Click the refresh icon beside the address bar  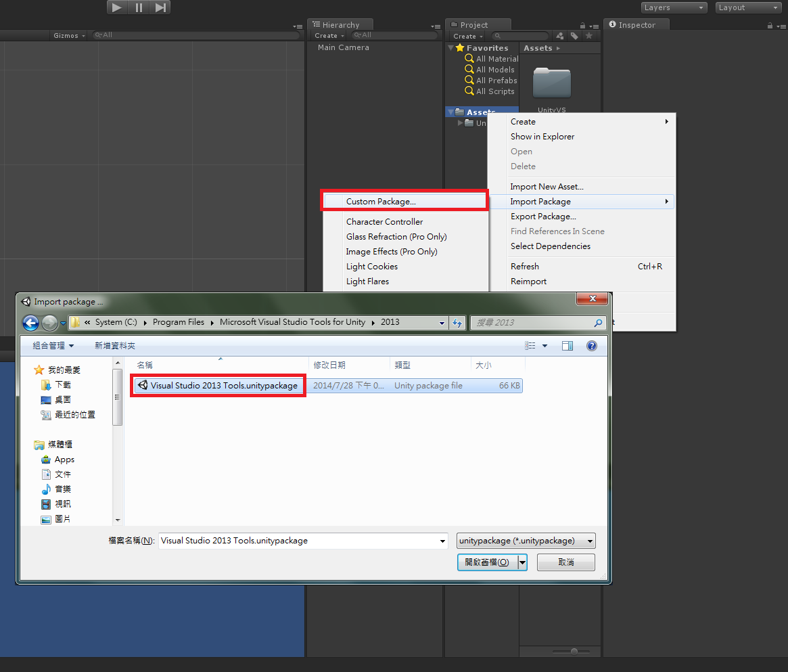click(x=458, y=323)
